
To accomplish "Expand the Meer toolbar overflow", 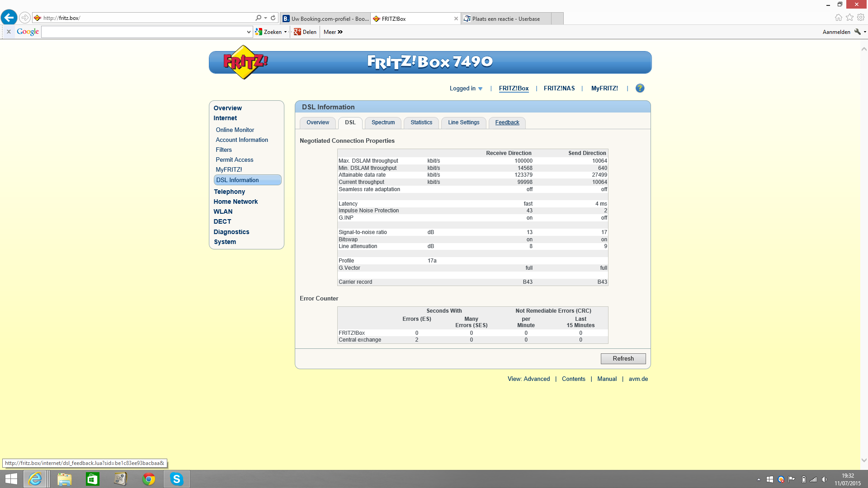I will click(x=333, y=32).
